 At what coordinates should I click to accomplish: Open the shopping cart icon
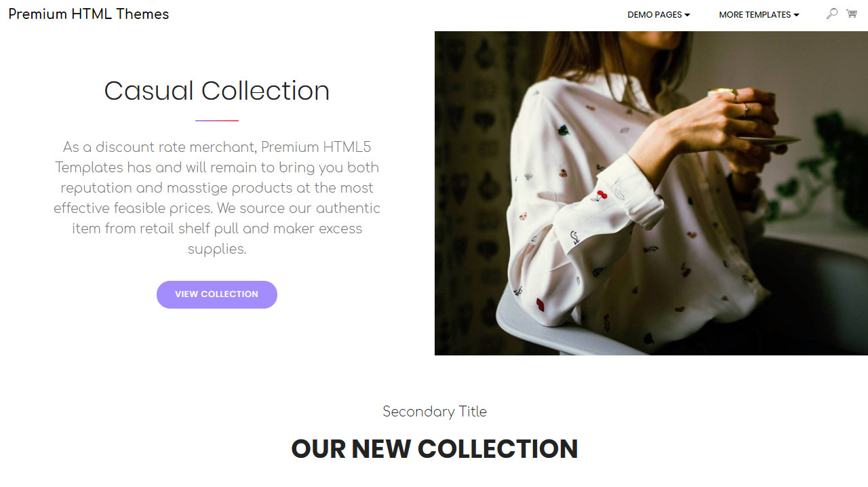tap(852, 14)
